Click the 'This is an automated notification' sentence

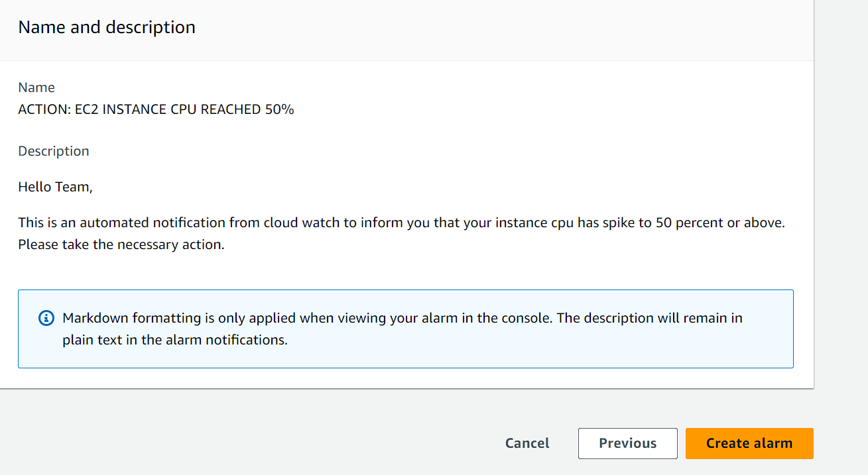click(401, 223)
